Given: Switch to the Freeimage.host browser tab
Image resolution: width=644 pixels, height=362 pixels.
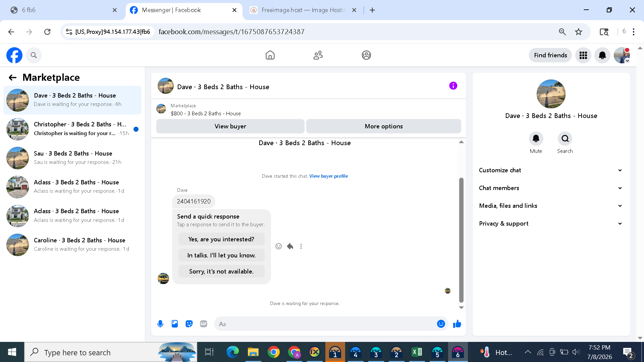Looking at the screenshot, I should 304,10.
